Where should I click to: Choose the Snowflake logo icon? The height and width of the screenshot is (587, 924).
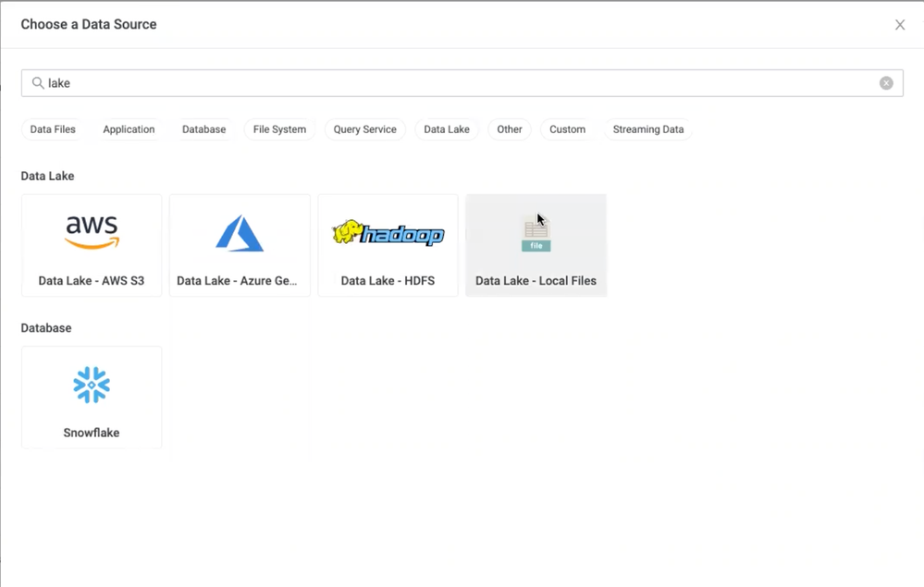coord(92,385)
